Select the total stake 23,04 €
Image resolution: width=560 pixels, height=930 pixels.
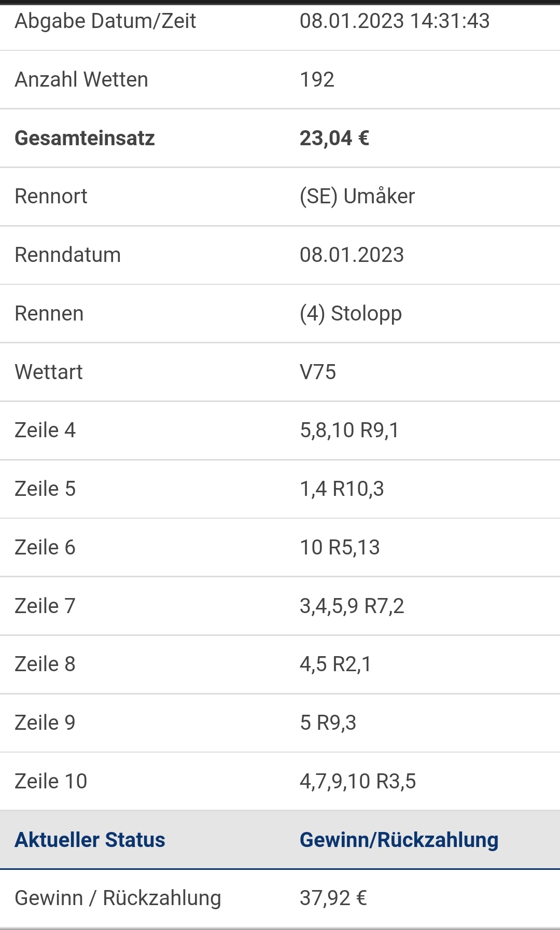(334, 138)
